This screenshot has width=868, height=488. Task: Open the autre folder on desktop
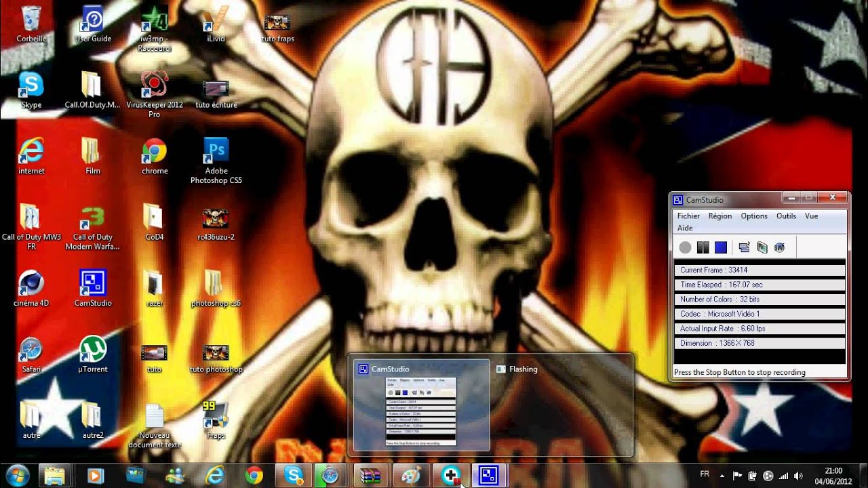(31, 420)
